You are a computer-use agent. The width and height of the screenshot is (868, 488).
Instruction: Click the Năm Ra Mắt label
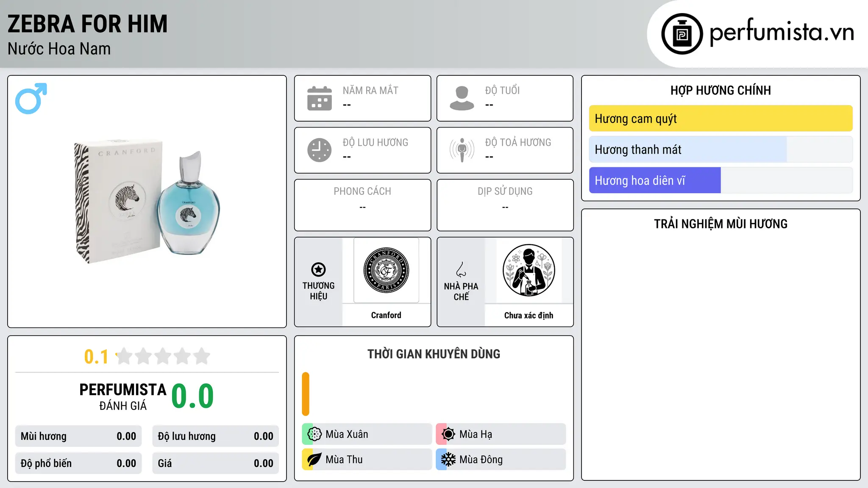(370, 90)
